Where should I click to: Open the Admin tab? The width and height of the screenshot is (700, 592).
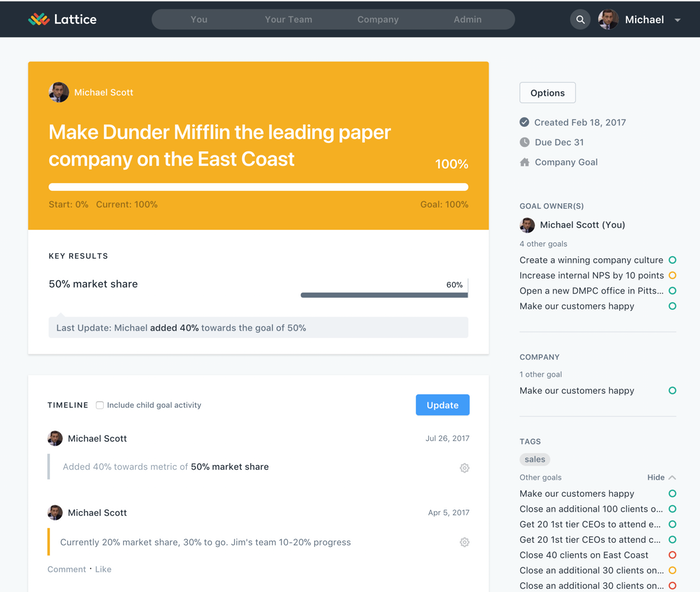coord(467,20)
